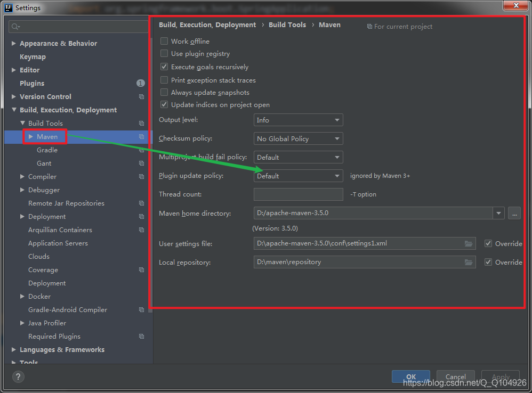532x393 pixels.
Task: Open the Clouds settings page
Action: tap(39, 257)
